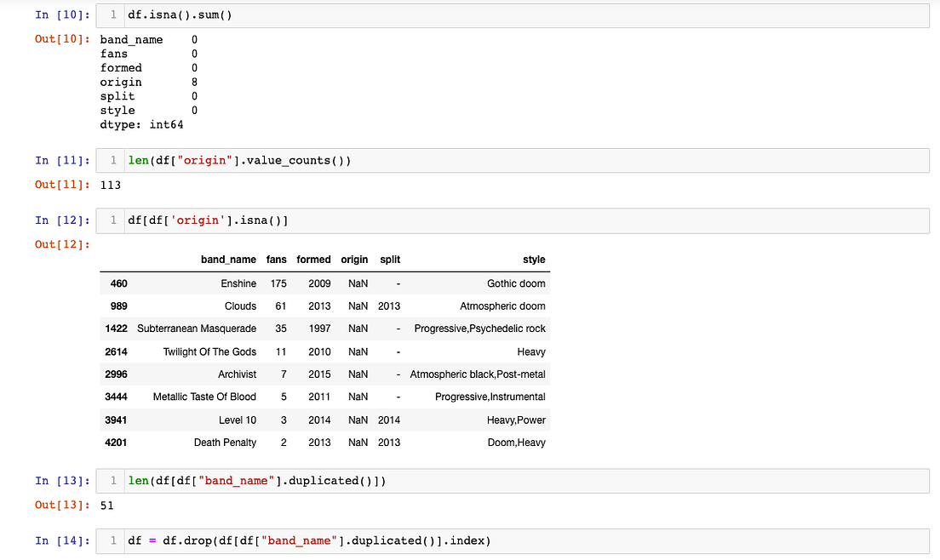This screenshot has width=940, height=560.
Task: Click the Twilight Of The Gods row
Action: pyautogui.click(x=209, y=351)
